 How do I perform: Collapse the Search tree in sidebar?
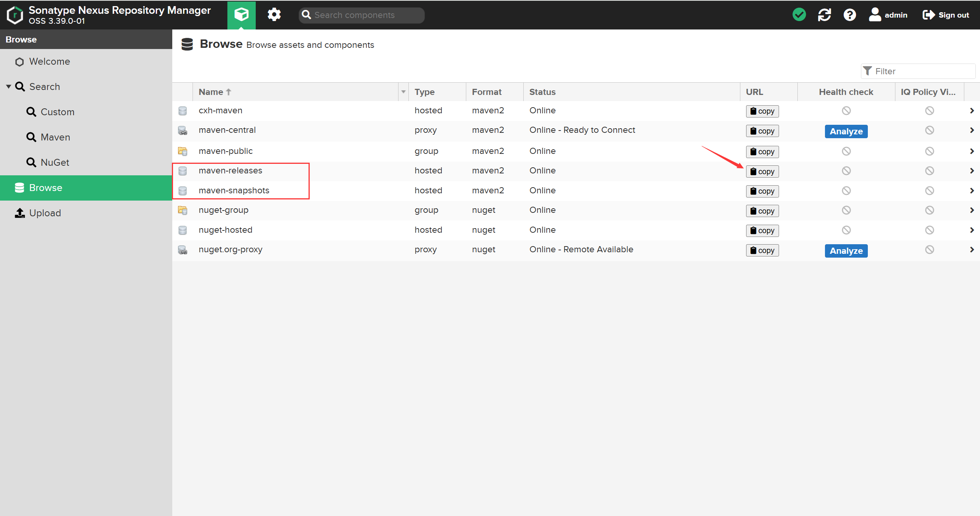coord(8,87)
